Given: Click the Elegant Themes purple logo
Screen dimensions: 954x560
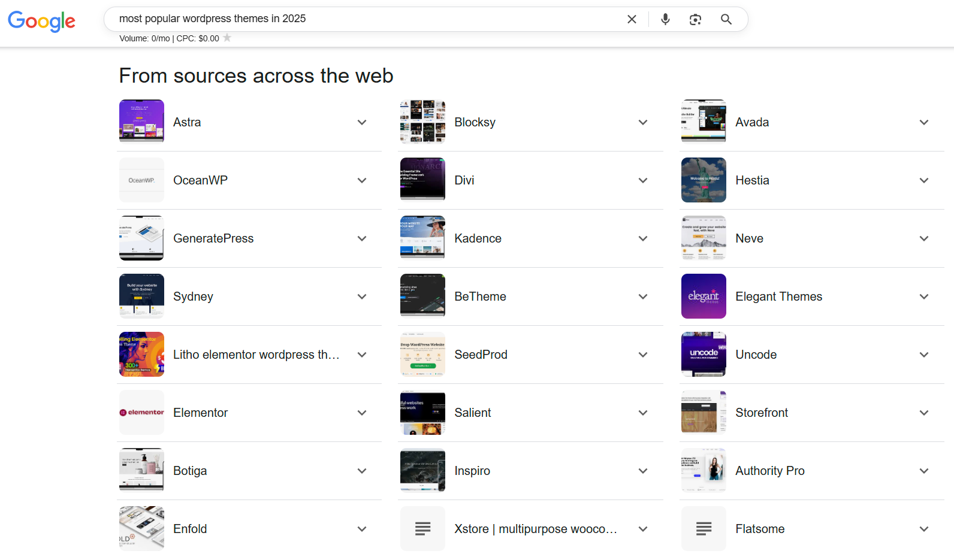Looking at the screenshot, I should coord(704,296).
